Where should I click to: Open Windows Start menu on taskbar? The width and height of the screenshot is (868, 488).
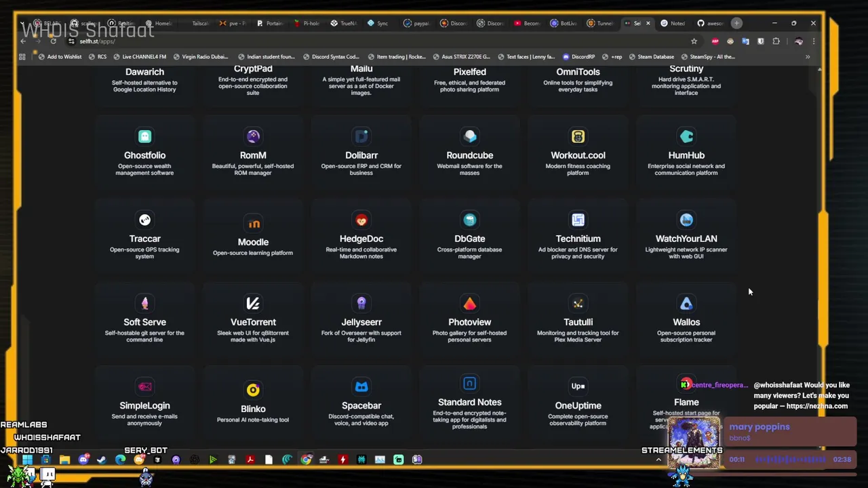(x=28, y=460)
